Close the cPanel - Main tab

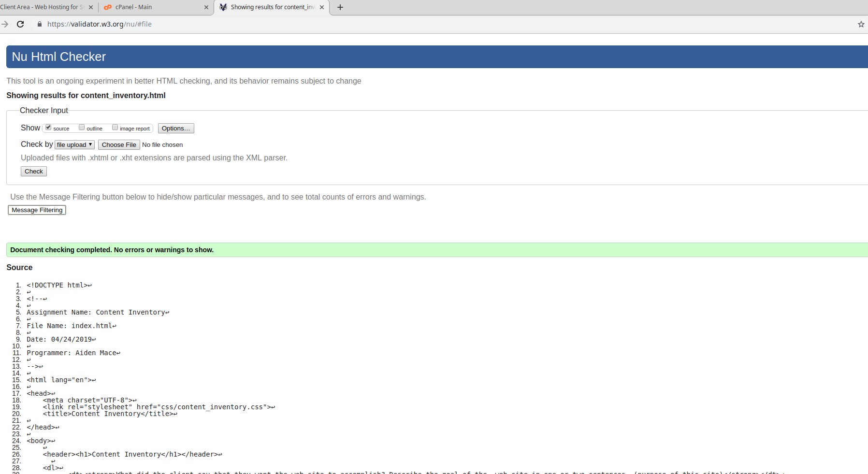point(206,7)
